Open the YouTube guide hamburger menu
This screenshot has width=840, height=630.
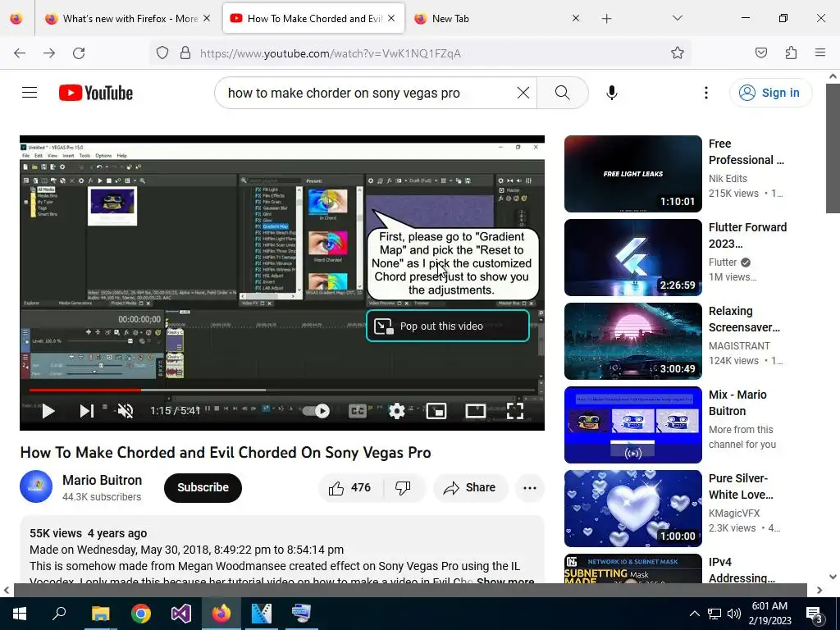point(30,93)
